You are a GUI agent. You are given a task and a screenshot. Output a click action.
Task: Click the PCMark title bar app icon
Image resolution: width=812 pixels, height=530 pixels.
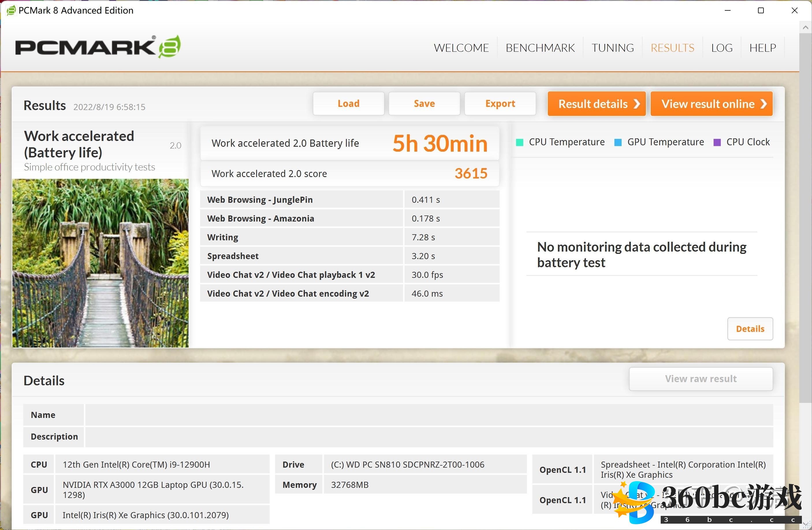coord(11,11)
